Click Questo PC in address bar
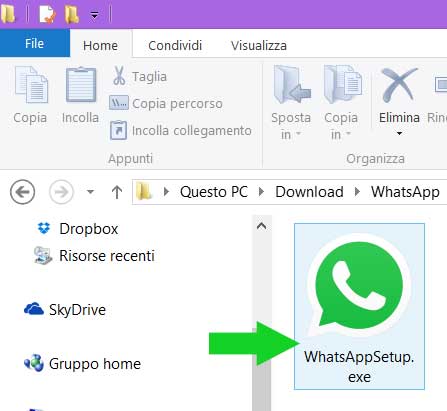Image resolution: width=447 pixels, height=411 pixels. pos(214,192)
